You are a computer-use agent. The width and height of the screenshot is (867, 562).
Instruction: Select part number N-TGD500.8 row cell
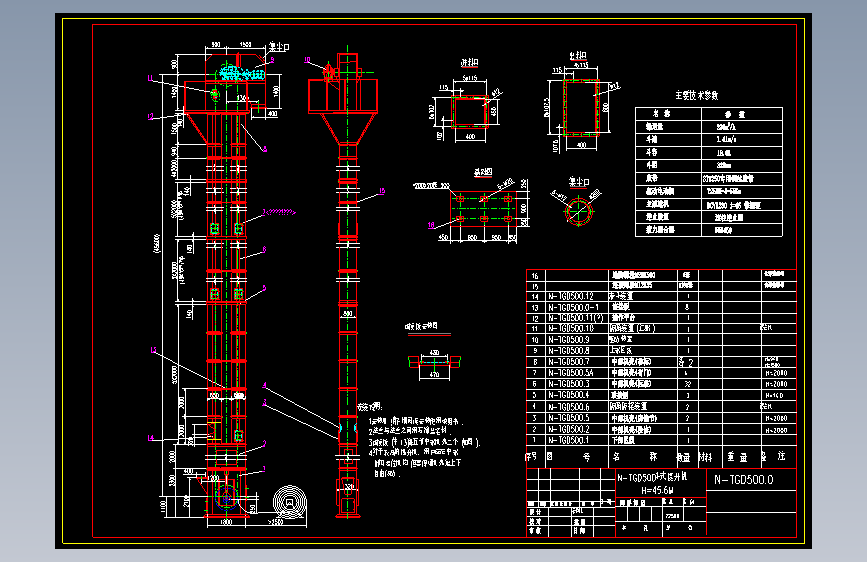tap(569, 351)
